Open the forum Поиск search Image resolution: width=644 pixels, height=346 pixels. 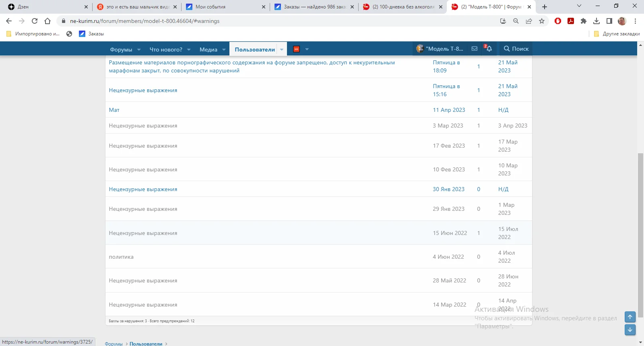point(516,49)
